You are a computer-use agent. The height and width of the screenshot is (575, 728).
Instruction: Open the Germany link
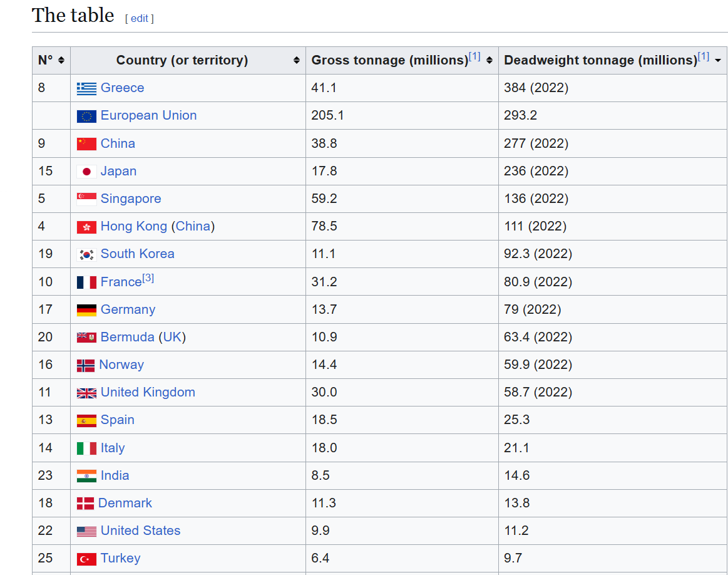coord(128,309)
